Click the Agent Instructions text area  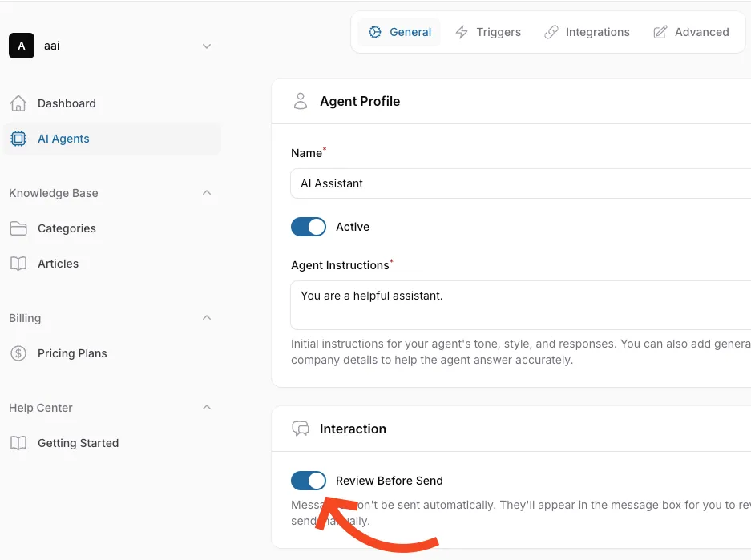[x=519, y=304]
